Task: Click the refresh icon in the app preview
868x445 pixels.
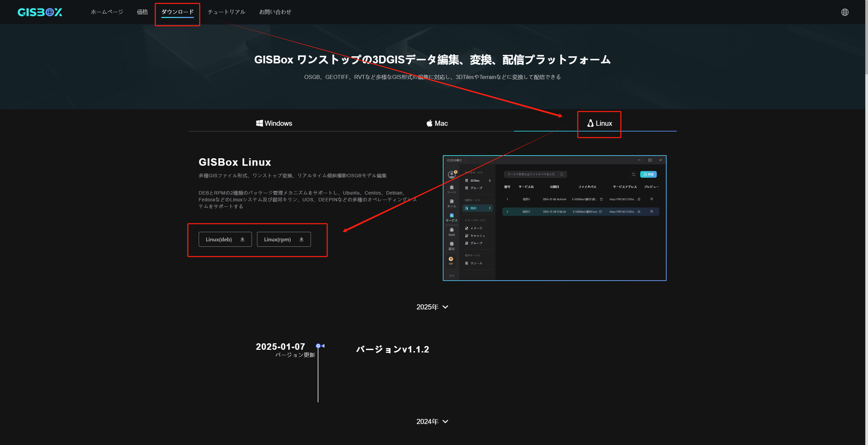Action: pos(633,174)
